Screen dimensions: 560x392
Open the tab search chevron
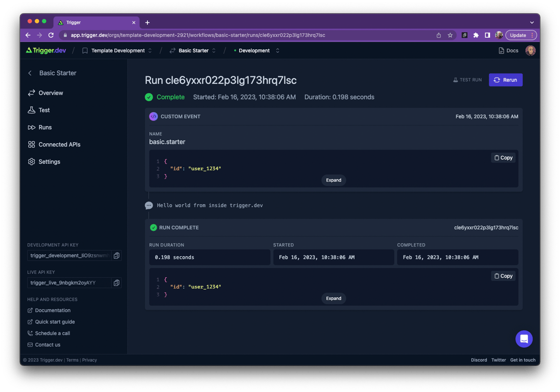[x=532, y=22]
